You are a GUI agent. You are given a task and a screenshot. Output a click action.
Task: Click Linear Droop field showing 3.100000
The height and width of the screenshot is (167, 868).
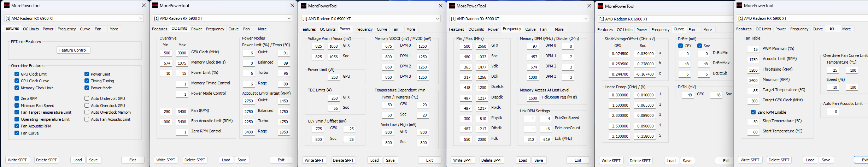coord(620,136)
